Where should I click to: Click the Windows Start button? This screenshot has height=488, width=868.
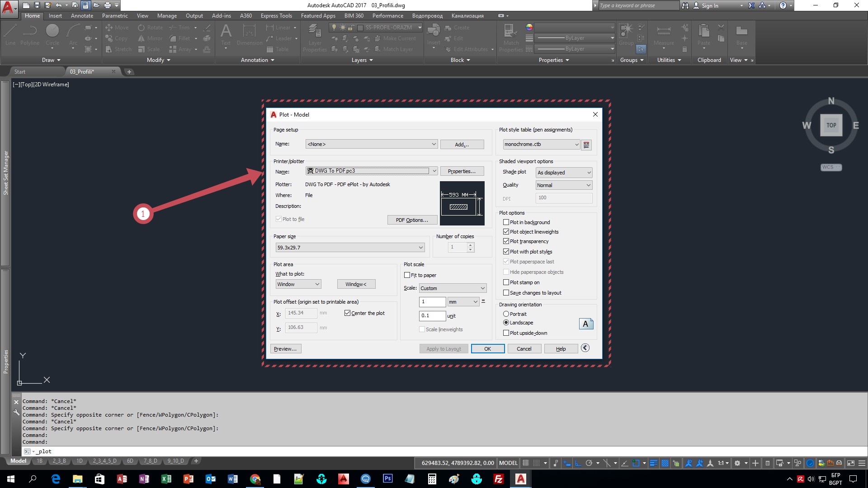click(x=11, y=479)
